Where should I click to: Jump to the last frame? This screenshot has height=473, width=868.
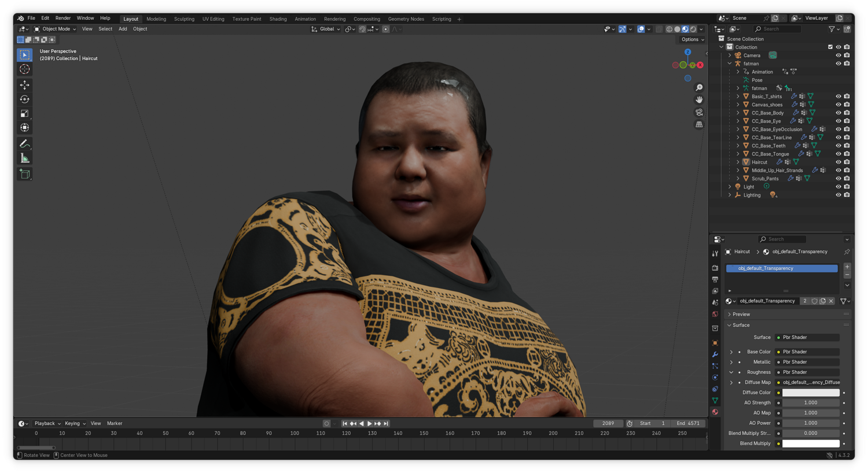coord(386,424)
